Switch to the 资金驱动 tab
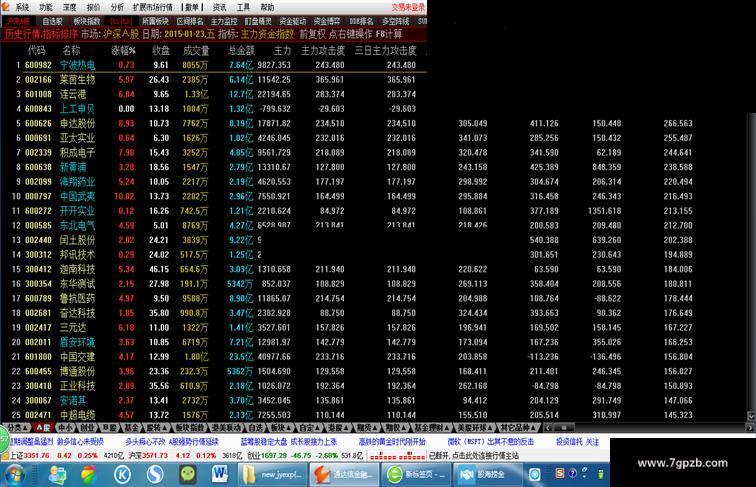Image resolution: width=756 pixels, height=487 pixels. tap(293, 21)
